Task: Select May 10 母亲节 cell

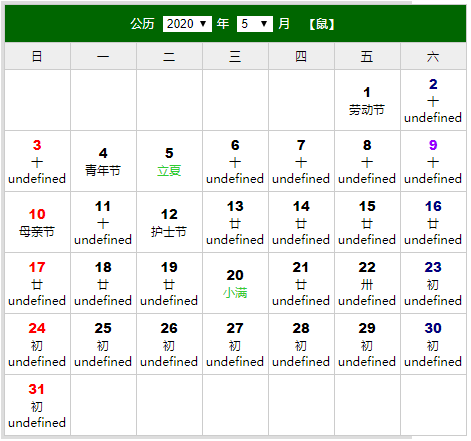Action: coord(37,222)
